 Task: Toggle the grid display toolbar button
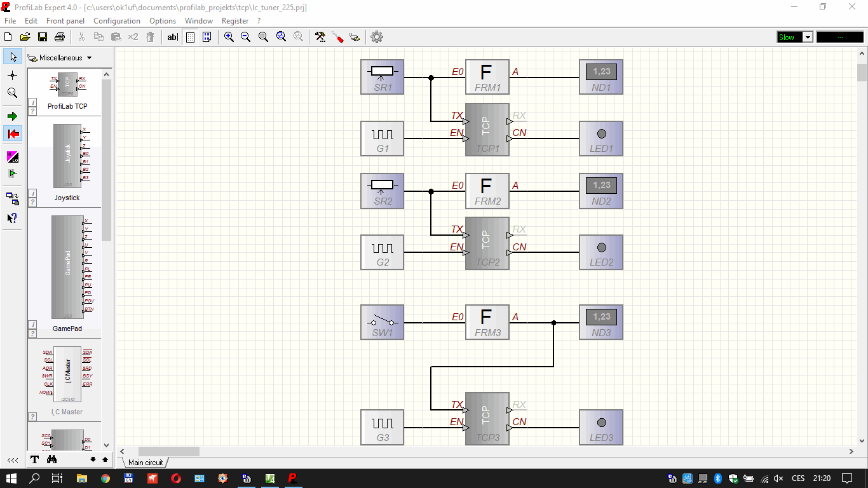[189, 37]
